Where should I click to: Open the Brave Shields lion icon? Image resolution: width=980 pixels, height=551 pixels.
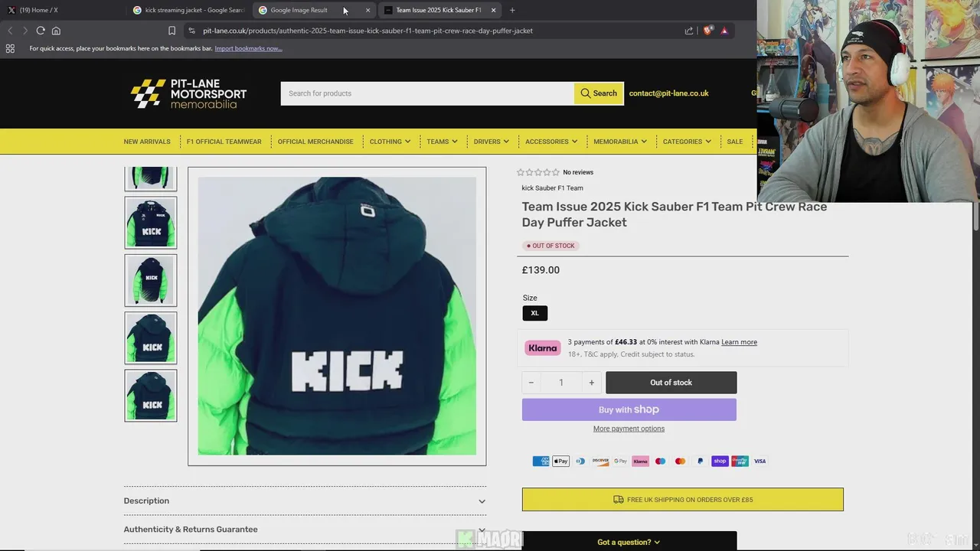point(707,31)
